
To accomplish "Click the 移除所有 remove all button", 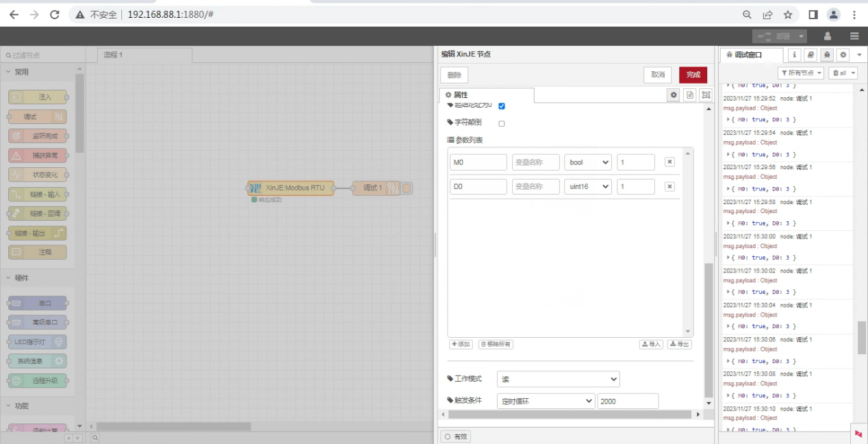I will (x=496, y=344).
